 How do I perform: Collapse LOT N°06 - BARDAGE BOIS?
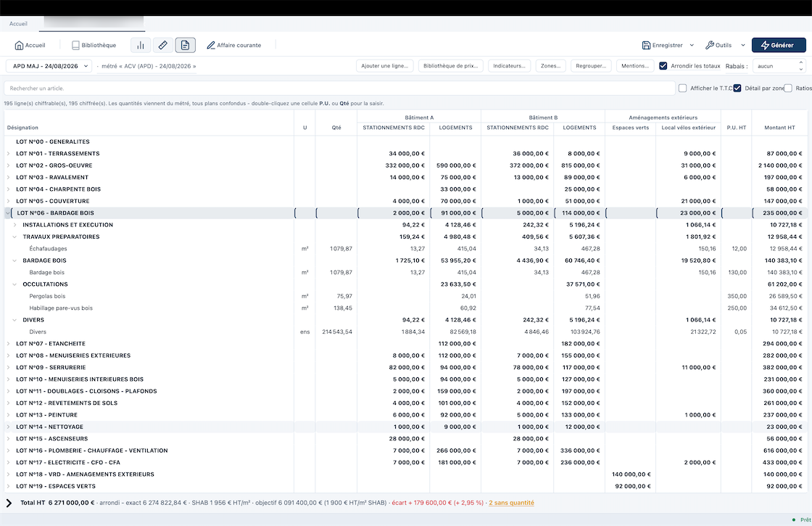(x=8, y=213)
